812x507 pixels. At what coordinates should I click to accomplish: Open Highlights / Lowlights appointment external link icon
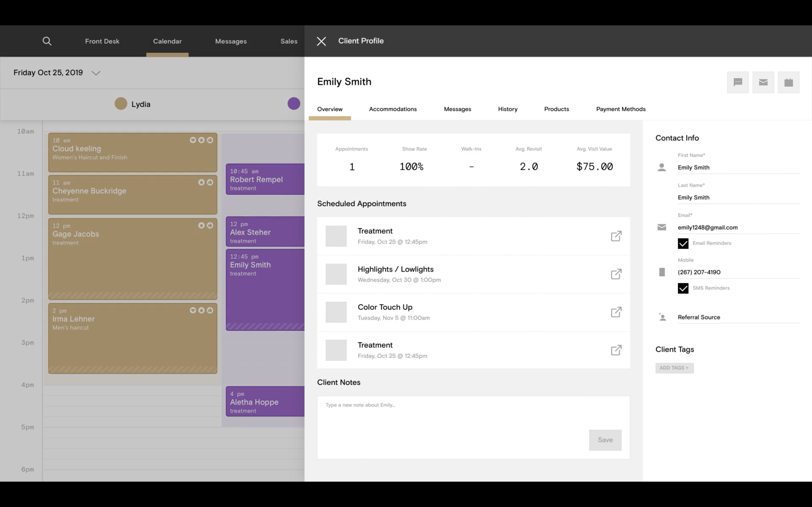(616, 274)
